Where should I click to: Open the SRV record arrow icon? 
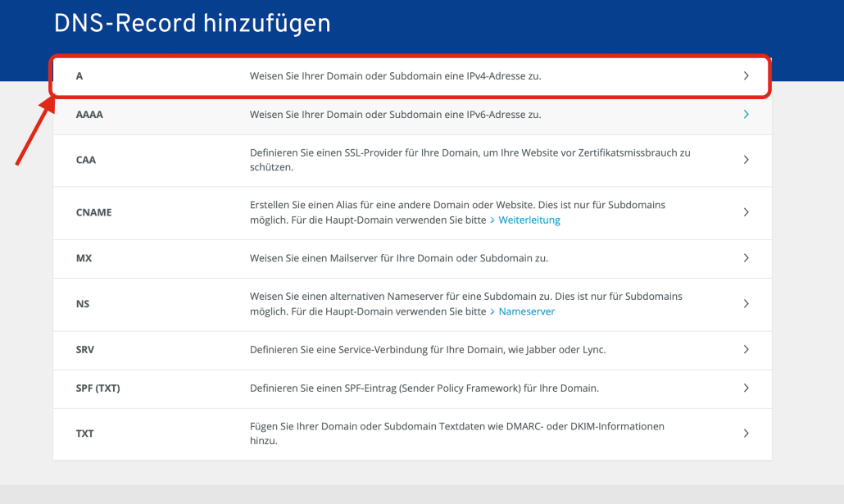click(746, 349)
